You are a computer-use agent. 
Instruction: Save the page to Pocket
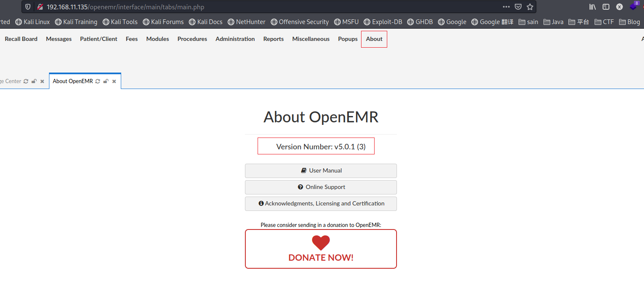518,7
